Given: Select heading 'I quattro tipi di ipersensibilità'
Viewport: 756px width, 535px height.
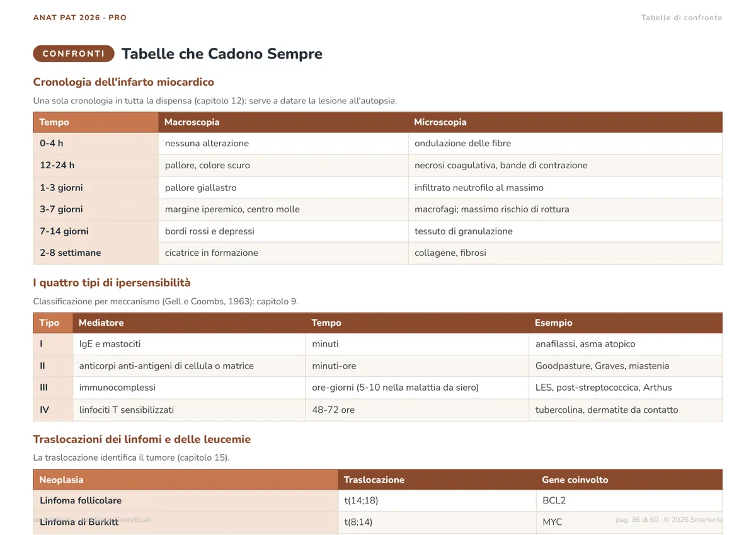Looking at the screenshot, I should click(x=112, y=282).
